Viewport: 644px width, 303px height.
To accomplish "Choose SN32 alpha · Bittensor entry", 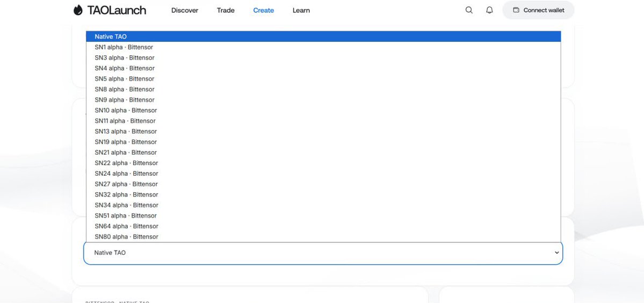I will [324, 194].
